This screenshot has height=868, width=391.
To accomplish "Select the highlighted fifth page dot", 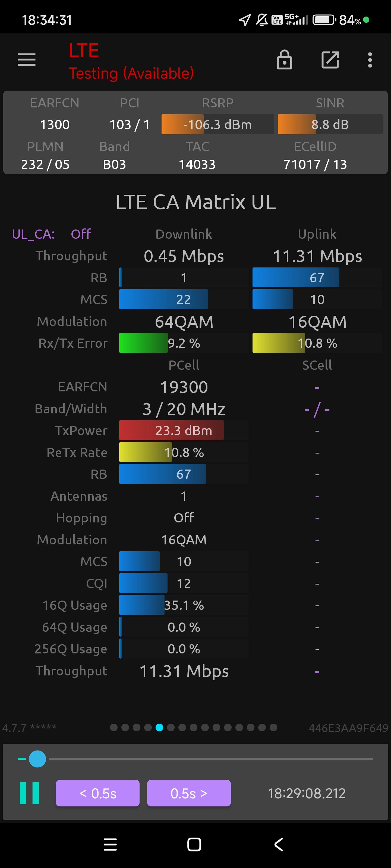I will click(x=159, y=727).
